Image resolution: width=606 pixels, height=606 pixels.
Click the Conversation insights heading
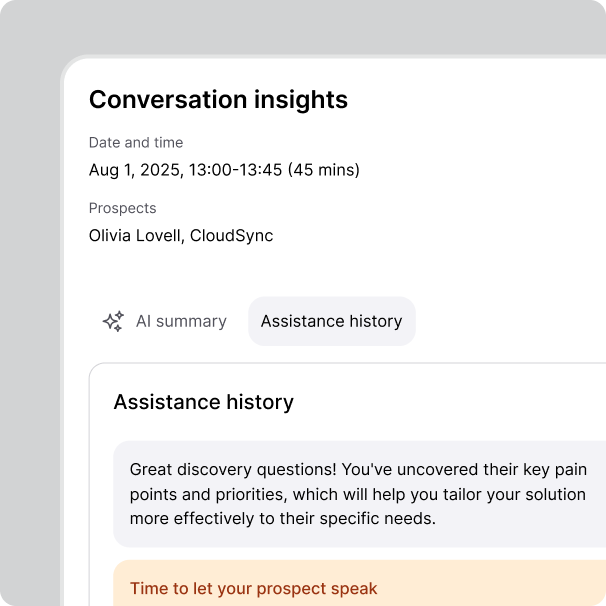(218, 100)
